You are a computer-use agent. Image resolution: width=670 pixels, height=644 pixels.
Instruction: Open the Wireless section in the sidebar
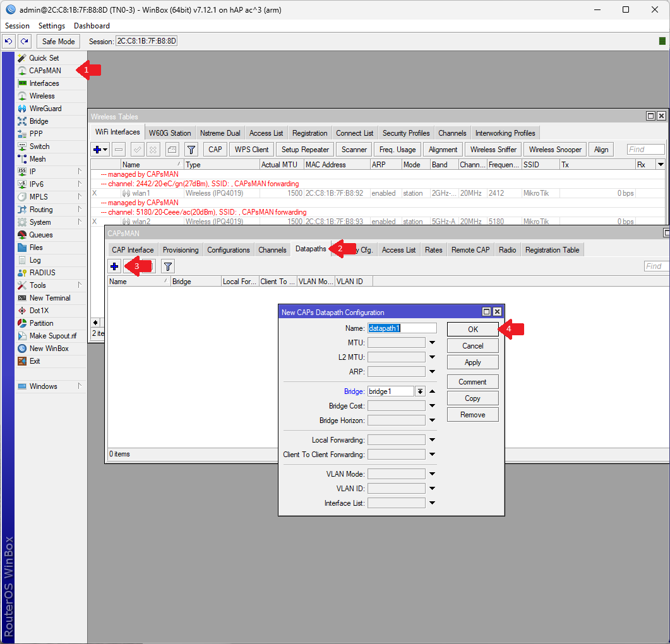40,95
